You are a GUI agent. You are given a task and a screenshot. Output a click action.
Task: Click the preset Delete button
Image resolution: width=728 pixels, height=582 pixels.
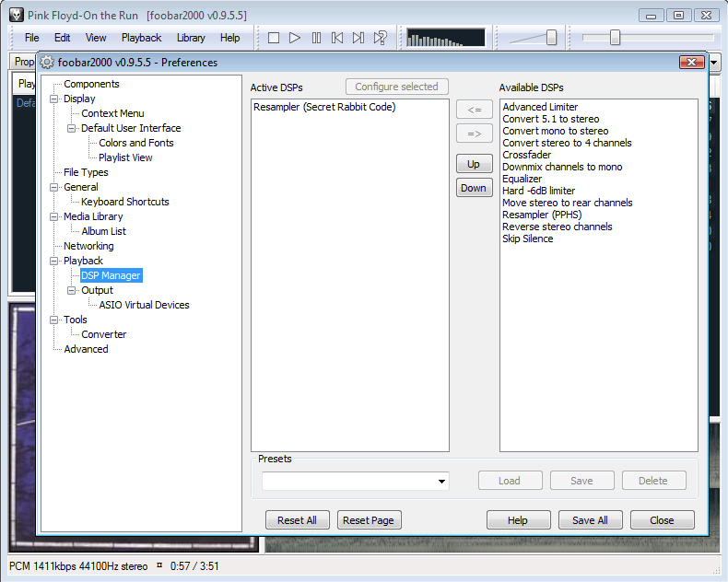(653, 481)
